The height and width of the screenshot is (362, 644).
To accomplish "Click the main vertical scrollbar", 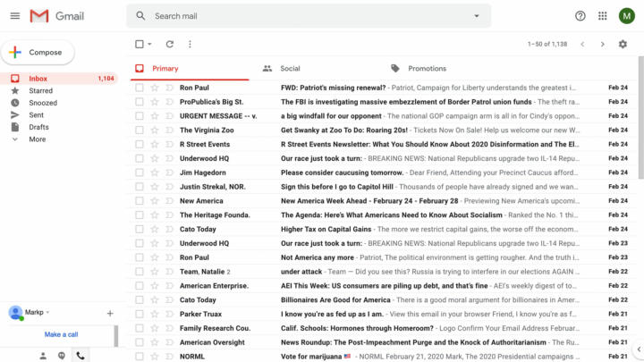I will coord(640,118).
